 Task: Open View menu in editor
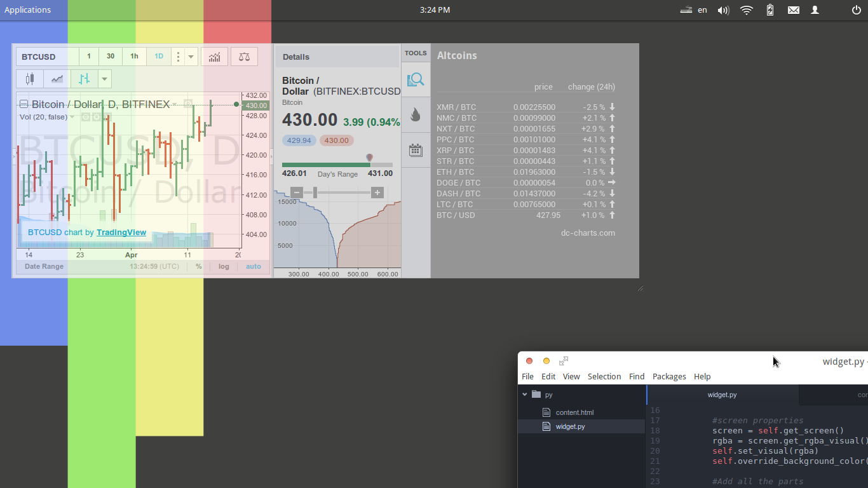(571, 376)
